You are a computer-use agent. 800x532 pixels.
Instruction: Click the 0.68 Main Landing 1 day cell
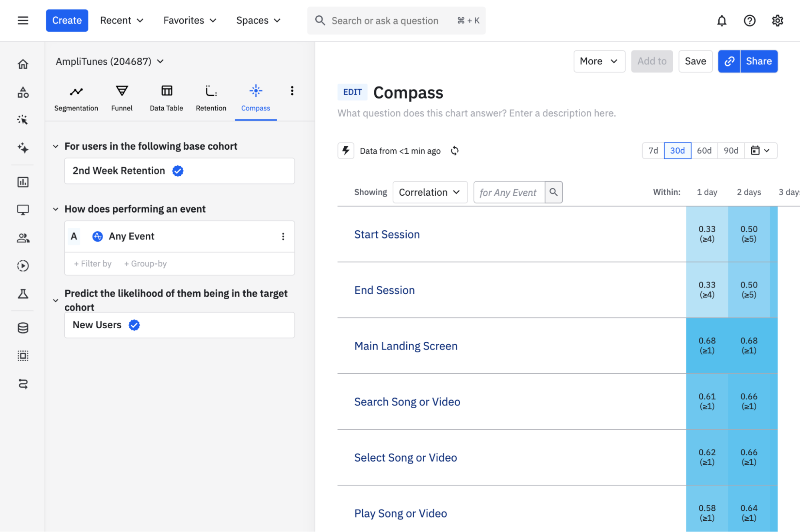[x=707, y=345]
